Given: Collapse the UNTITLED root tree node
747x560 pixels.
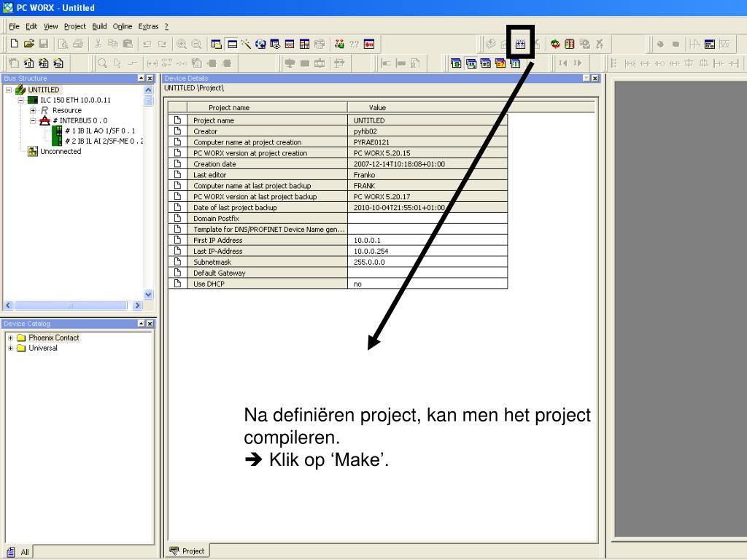Looking at the screenshot, I should pyautogui.click(x=9, y=90).
